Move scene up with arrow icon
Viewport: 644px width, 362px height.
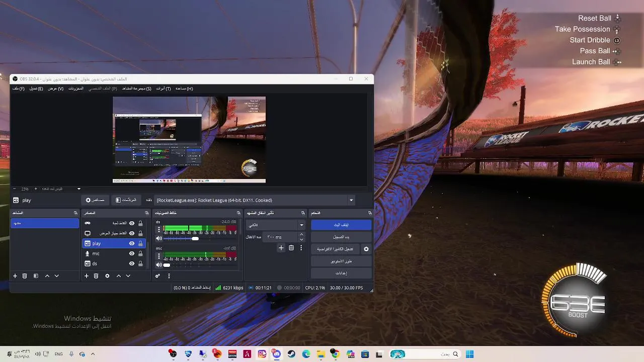[47, 276]
